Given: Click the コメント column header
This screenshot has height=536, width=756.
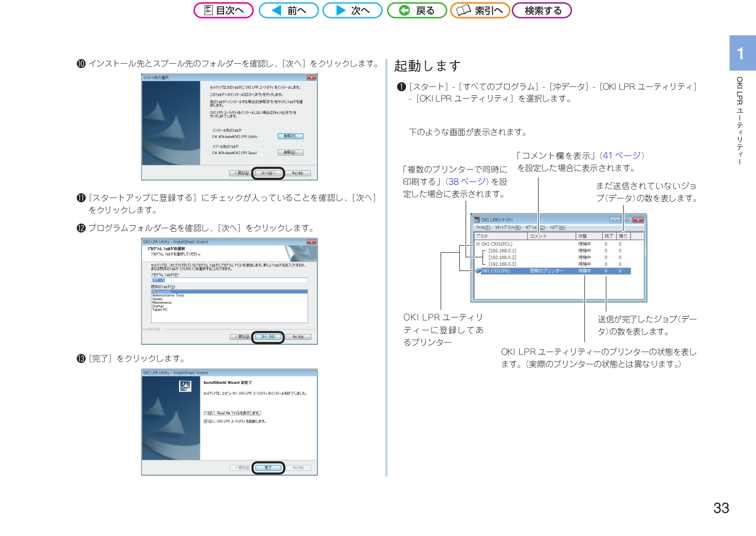Looking at the screenshot, I should [x=552, y=236].
